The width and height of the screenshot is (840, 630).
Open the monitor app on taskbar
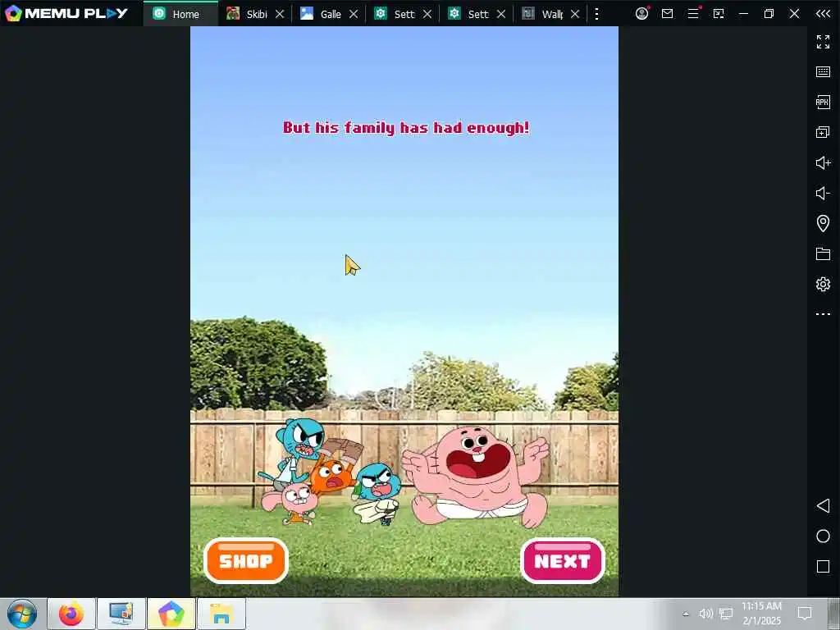coord(121,614)
